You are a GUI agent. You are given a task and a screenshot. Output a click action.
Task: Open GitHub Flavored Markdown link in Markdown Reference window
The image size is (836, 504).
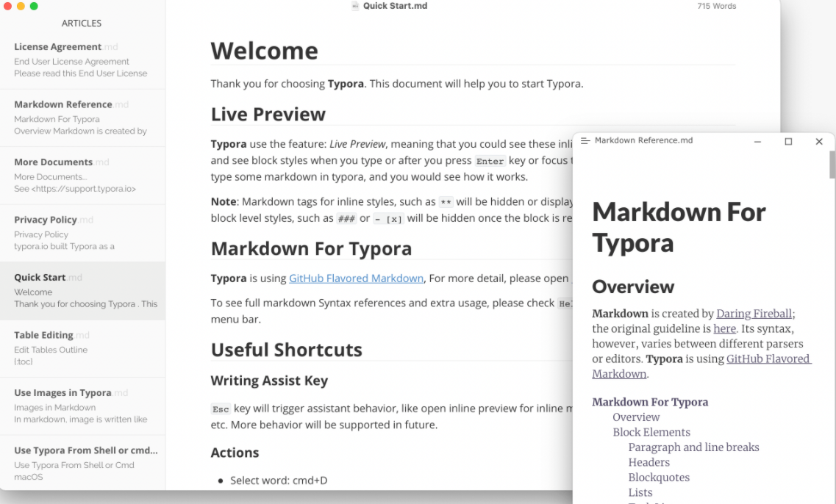click(769, 359)
